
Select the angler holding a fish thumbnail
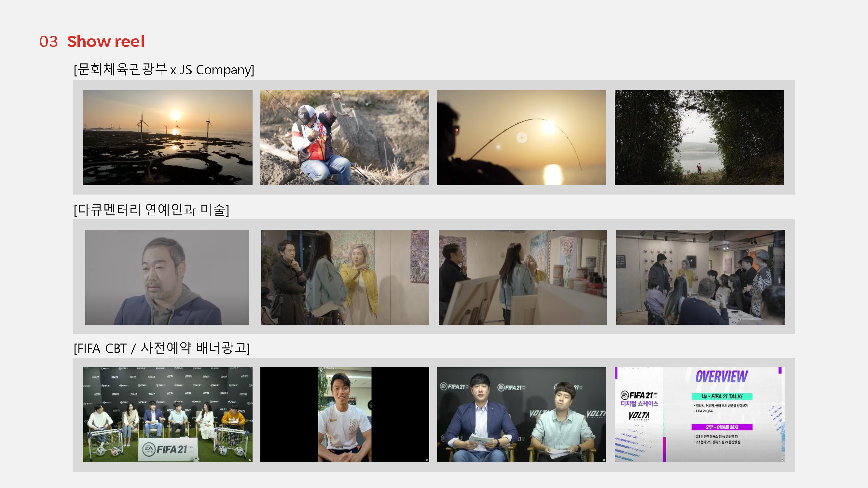[344, 137]
